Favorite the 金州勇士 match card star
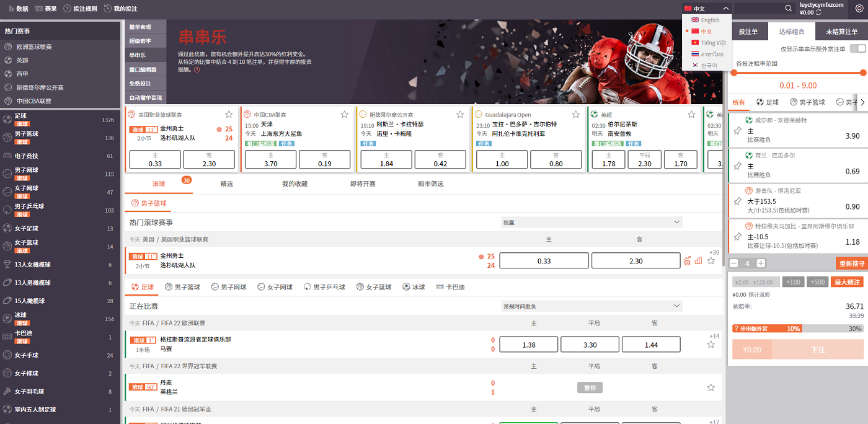The image size is (868, 424). click(229, 115)
